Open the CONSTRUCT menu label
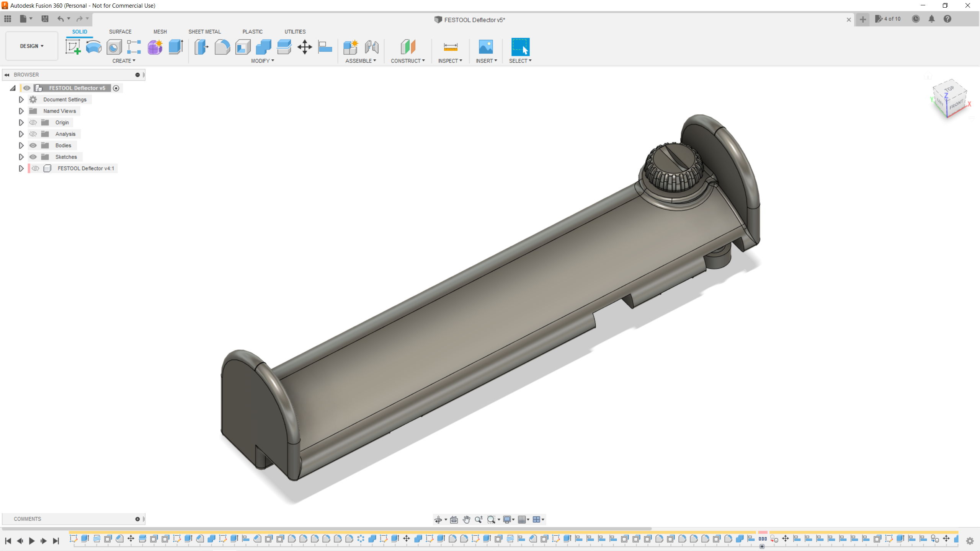 pos(407,61)
